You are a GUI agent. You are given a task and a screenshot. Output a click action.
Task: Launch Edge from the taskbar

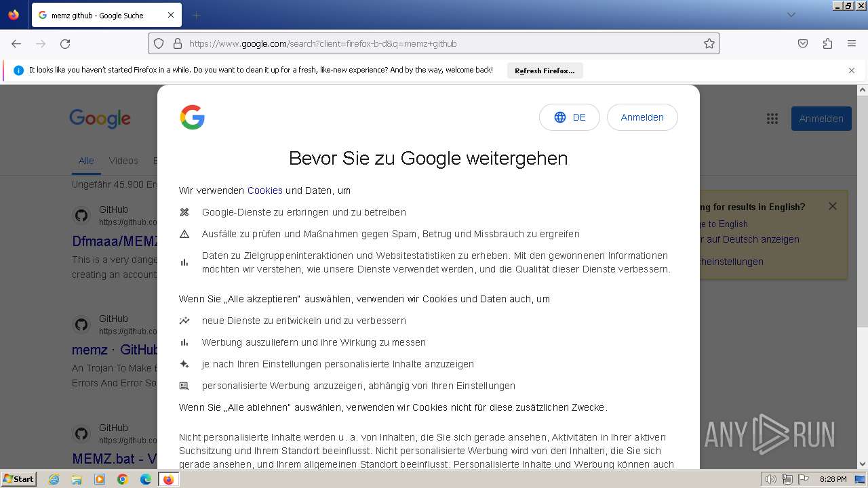point(146,479)
